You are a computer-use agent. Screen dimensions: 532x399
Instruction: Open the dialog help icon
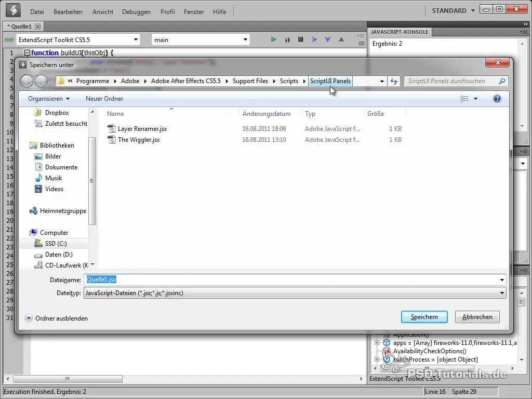pos(497,99)
